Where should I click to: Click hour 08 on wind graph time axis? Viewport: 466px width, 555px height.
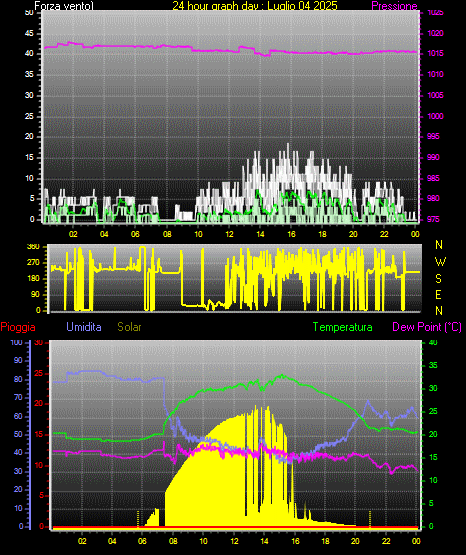167,234
